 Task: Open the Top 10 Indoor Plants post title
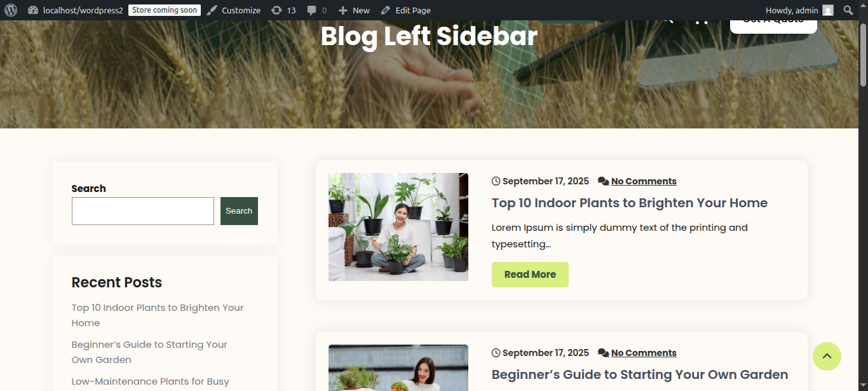630,203
